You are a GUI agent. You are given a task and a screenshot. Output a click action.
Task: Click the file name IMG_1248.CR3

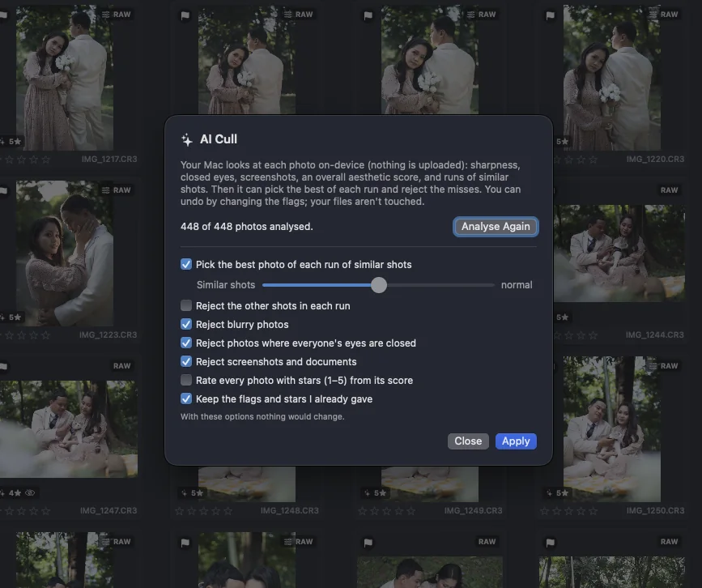[290, 510]
